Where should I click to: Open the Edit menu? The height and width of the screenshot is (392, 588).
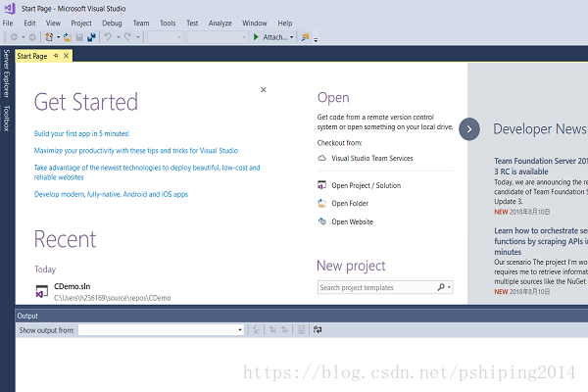point(29,23)
